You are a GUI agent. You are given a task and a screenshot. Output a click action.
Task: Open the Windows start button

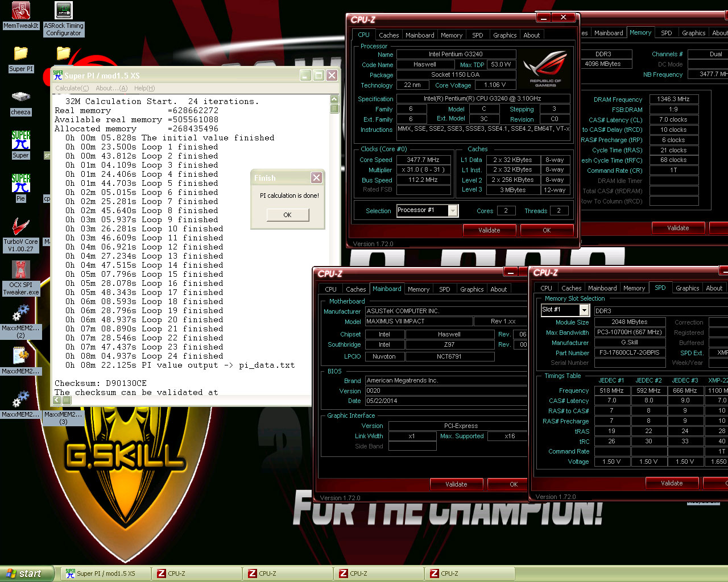click(27, 573)
